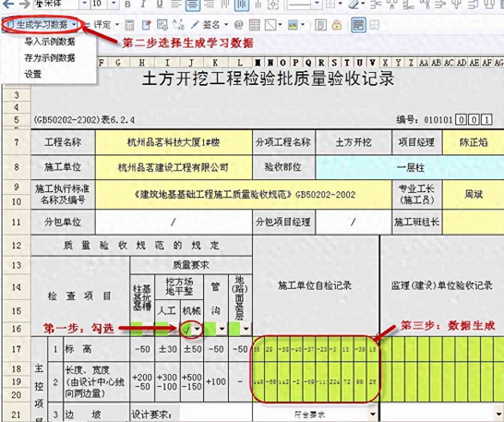This screenshot has width=504, height=422.
Task: Click the last number box 1 after 编号
Action: 487,120
